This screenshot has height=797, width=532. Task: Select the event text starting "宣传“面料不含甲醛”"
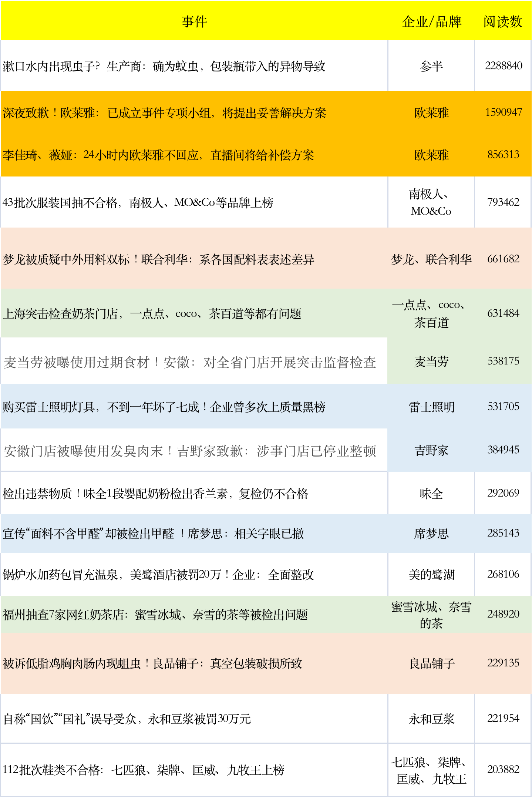tap(153, 534)
